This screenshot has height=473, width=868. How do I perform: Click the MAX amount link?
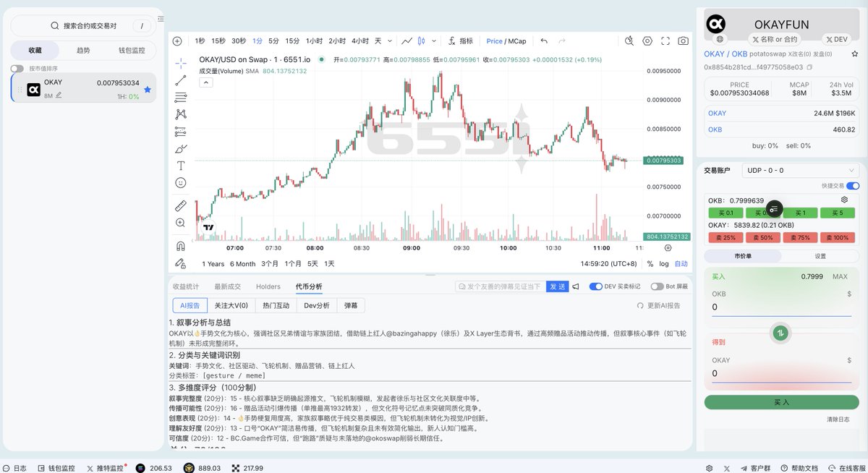[x=840, y=277]
